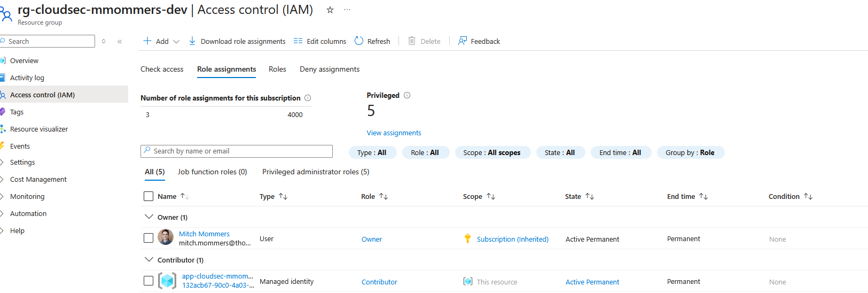This screenshot has height=293, width=868.
Task: Check the app-cloudsec-mmom row checkbox
Action: click(148, 281)
